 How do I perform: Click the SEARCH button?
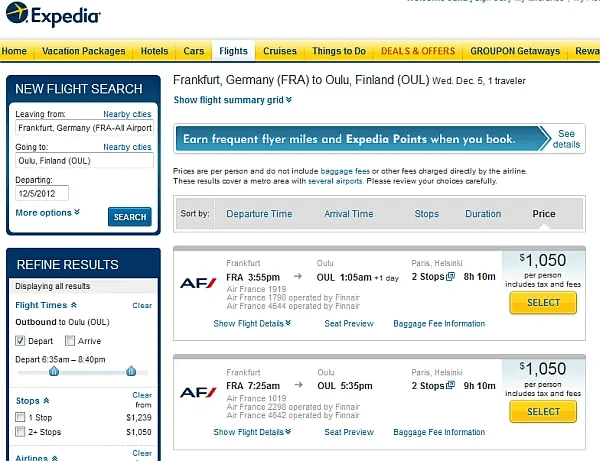pyautogui.click(x=130, y=217)
